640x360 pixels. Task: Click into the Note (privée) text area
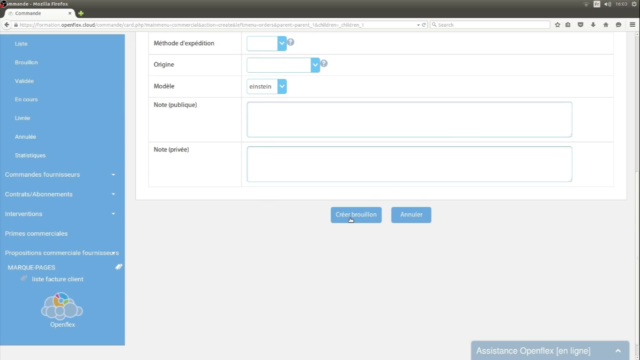(409, 164)
